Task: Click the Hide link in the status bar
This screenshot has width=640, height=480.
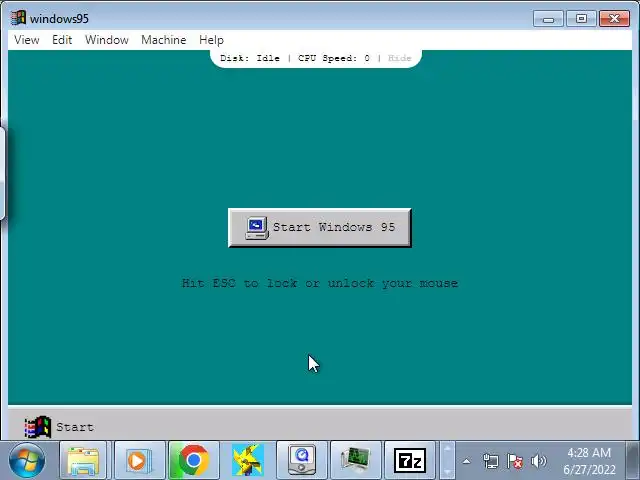Action: pos(399,58)
